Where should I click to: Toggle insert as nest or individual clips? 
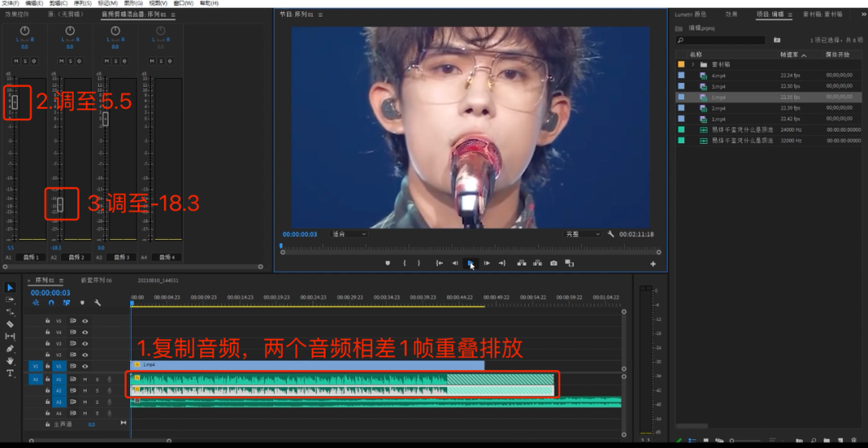click(36, 303)
